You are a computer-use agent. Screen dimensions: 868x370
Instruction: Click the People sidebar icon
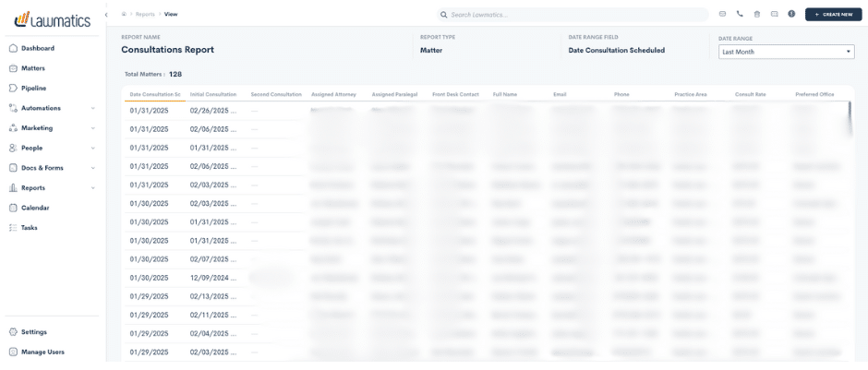pyautogui.click(x=13, y=148)
